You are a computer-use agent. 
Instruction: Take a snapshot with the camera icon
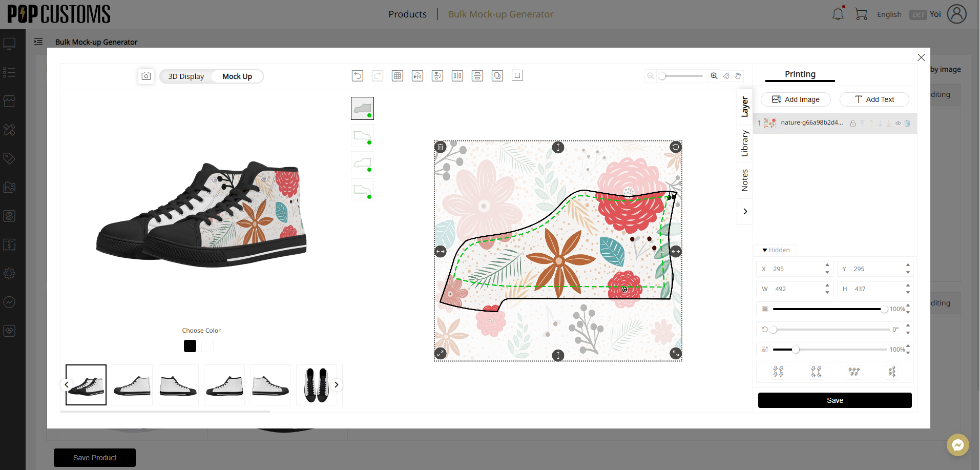pos(146,76)
